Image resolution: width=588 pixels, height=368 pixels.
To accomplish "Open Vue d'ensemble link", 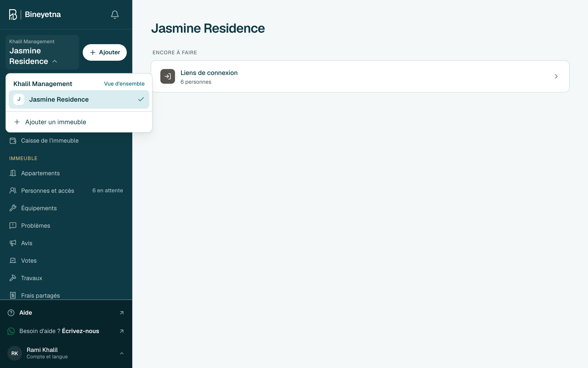I will (x=124, y=84).
